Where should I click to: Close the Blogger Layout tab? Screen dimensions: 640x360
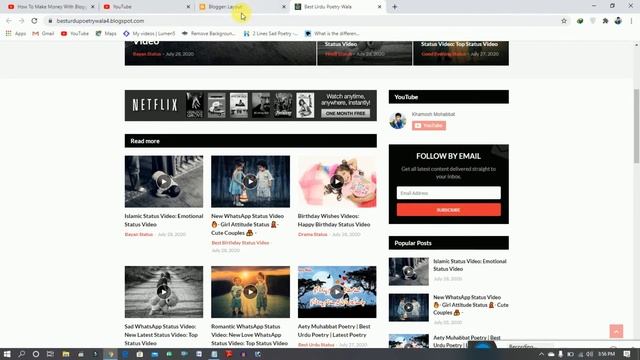point(284,7)
